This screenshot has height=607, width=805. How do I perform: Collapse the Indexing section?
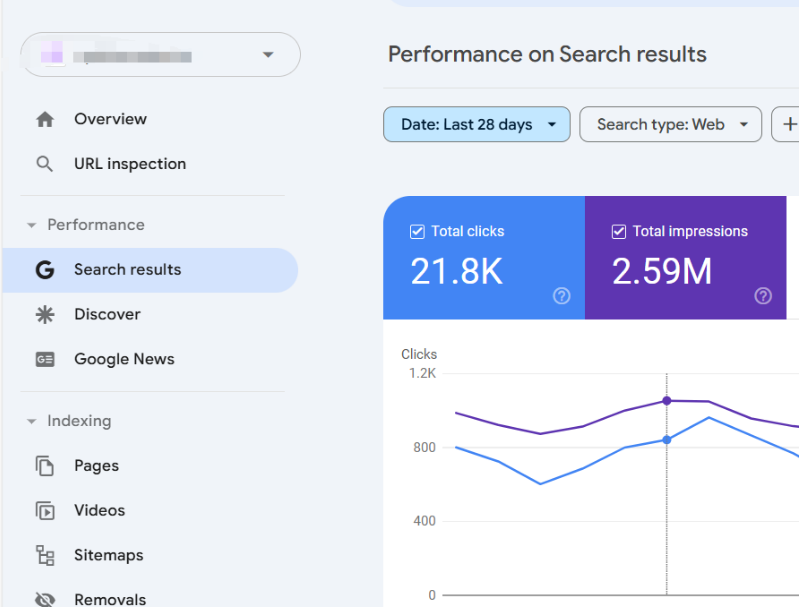coord(31,421)
